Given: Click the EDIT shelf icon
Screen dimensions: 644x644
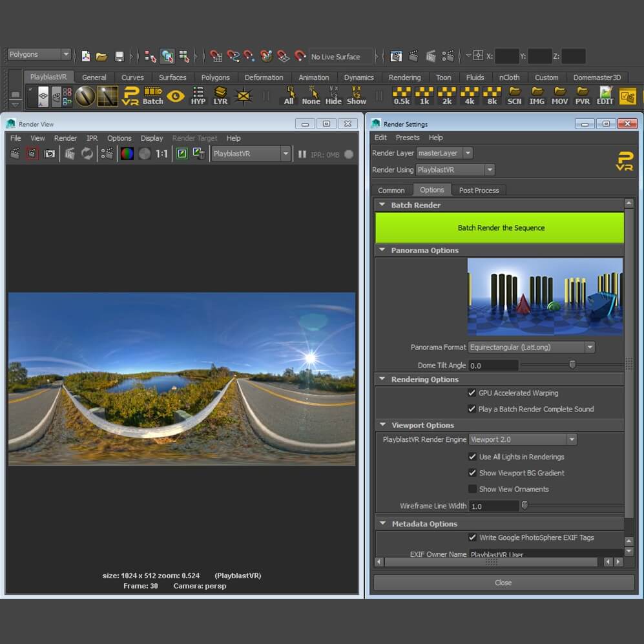Looking at the screenshot, I should 605,96.
